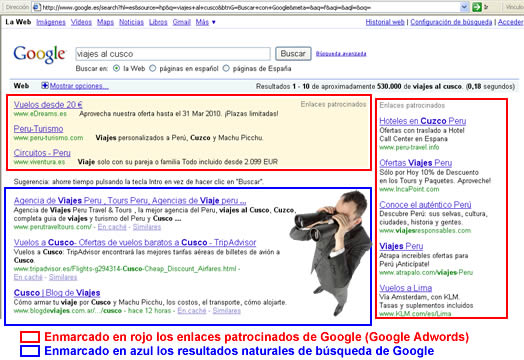Open 'En caché' under the TripAdvisor result

click(28, 277)
